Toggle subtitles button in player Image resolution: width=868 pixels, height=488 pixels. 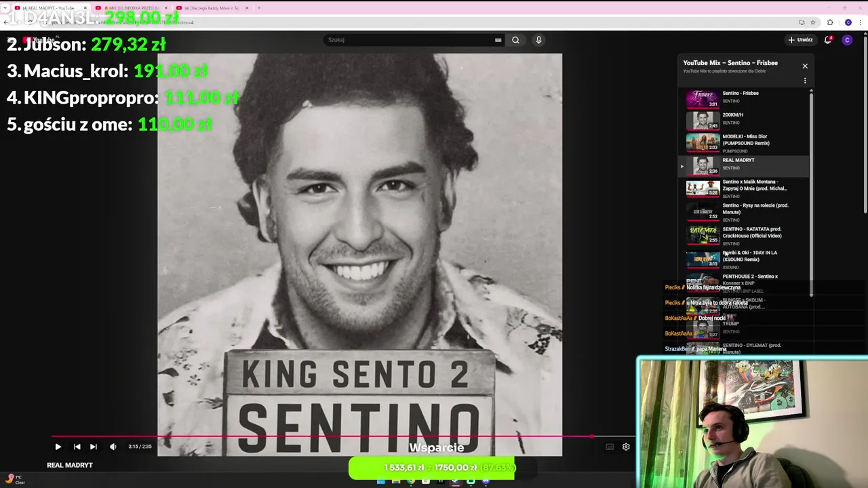pyautogui.click(x=610, y=447)
